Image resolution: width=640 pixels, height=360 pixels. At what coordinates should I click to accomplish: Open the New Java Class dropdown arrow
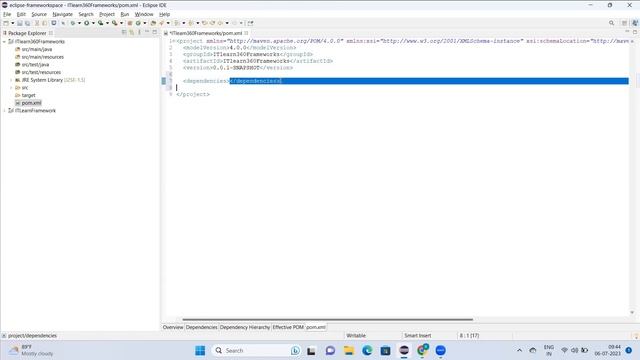pyautogui.click(x=145, y=23)
